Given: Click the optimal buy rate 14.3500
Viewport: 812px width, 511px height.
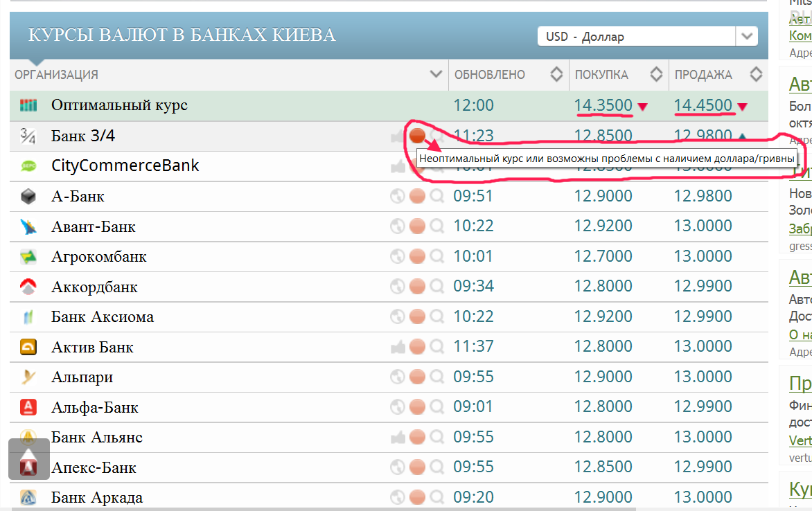Looking at the screenshot, I should click(x=603, y=105).
